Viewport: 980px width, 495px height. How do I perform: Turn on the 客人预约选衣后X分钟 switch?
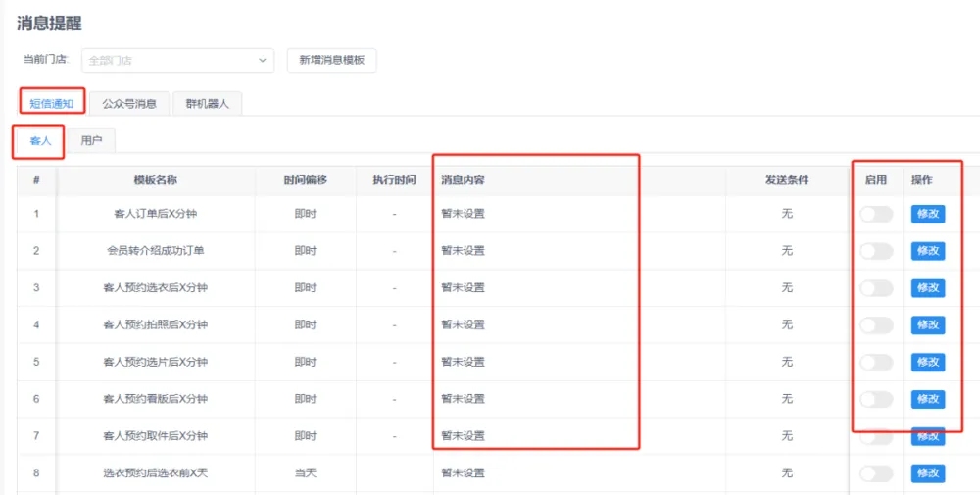click(x=876, y=288)
